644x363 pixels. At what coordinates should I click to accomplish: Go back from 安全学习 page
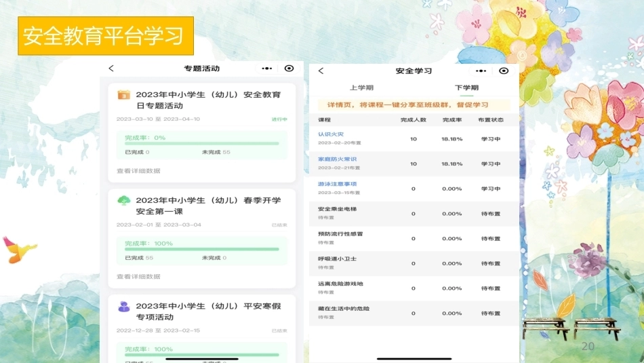pyautogui.click(x=321, y=71)
